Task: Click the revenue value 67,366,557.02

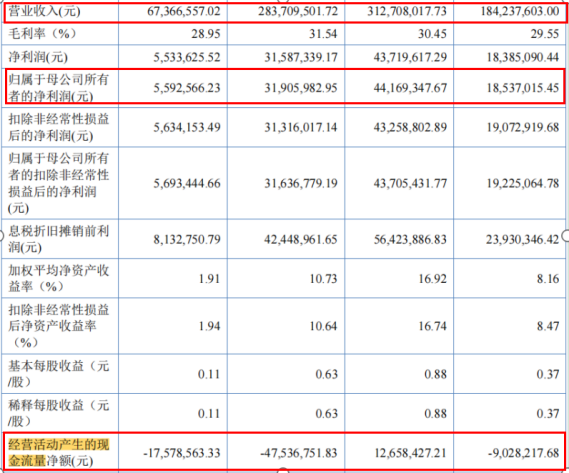Action: click(184, 11)
